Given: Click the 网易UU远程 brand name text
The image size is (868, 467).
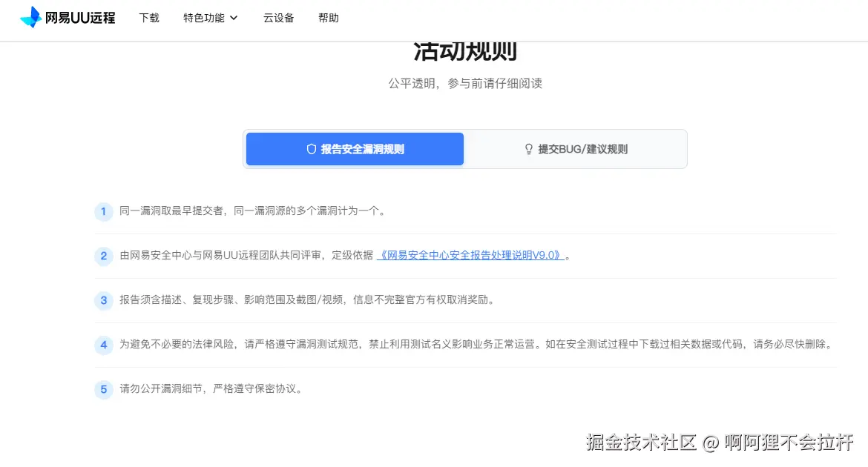Looking at the screenshot, I should pyautogui.click(x=80, y=18).
